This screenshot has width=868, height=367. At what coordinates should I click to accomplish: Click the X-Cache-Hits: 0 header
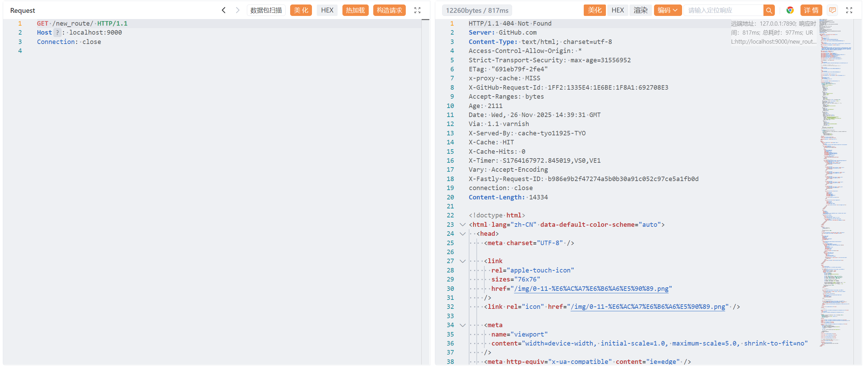click(497, 152)
